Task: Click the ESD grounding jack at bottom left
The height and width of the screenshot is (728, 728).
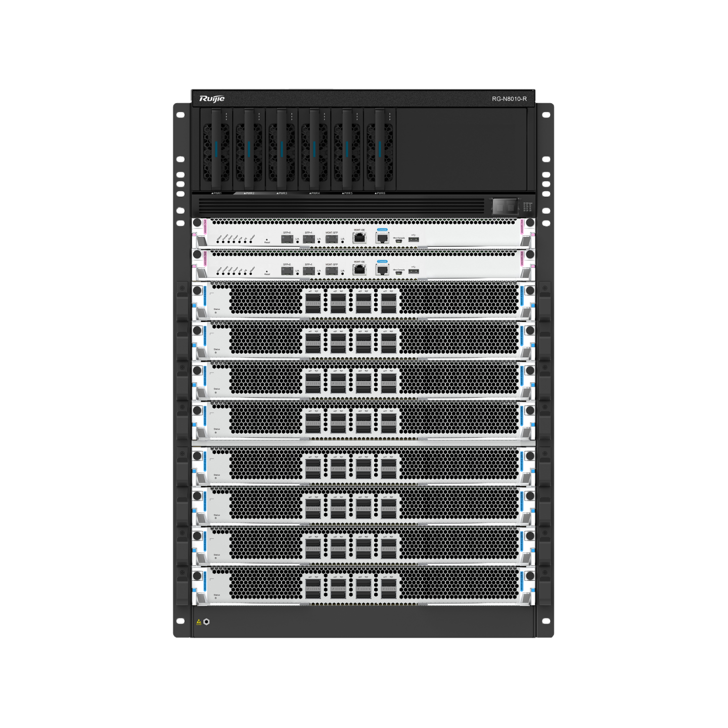Action: (x=206, y=622)
